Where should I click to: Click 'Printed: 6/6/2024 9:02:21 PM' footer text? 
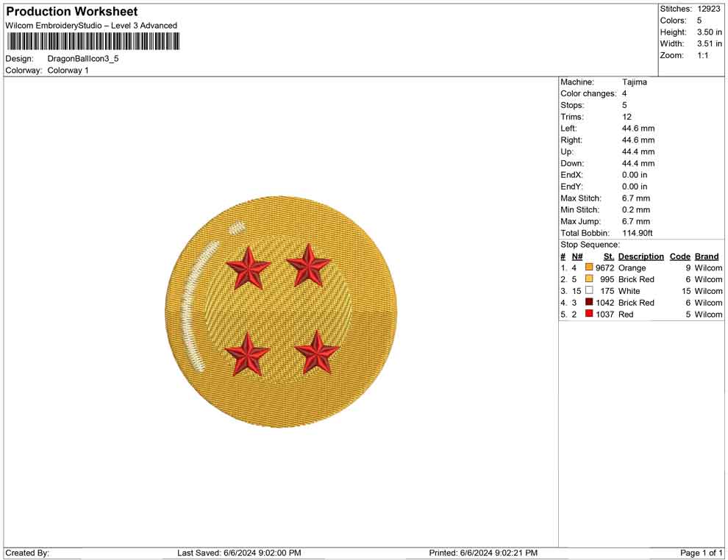483,553
